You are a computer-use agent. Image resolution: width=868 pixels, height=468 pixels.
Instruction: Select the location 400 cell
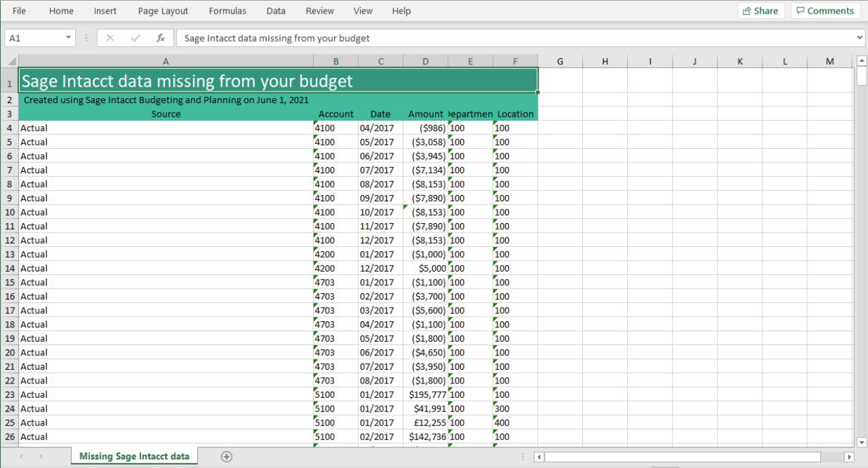coord(515,422)
